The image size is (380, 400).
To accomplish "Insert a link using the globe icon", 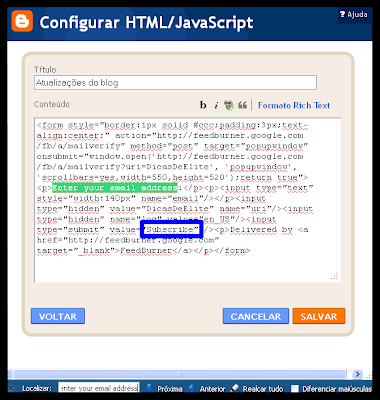I will pyautogui.click(x=229, y=105).
